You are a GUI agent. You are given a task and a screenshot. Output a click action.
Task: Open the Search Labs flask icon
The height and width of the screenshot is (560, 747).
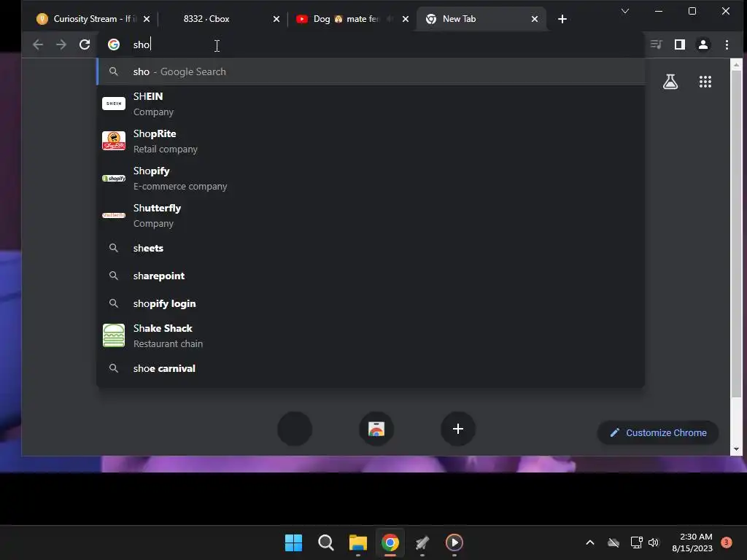click(x=670, y=82)
